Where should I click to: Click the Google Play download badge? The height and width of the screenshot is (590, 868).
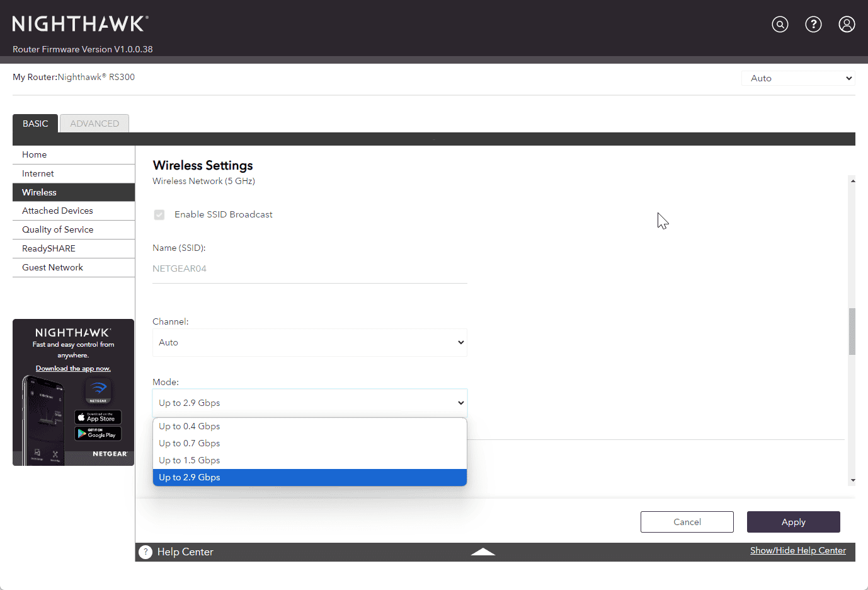pyautogui.click(x=98, y=434)
